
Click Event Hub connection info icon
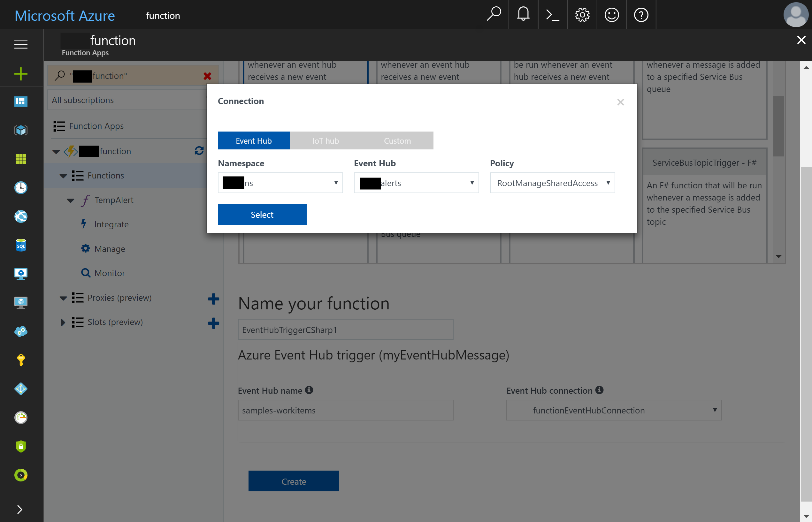[600, 390]
